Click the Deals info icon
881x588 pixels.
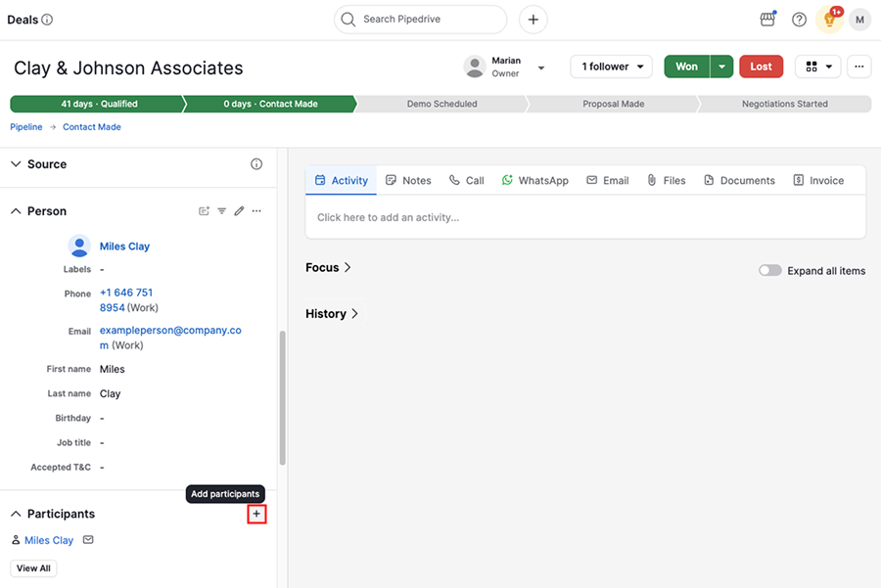pos(47,20)
